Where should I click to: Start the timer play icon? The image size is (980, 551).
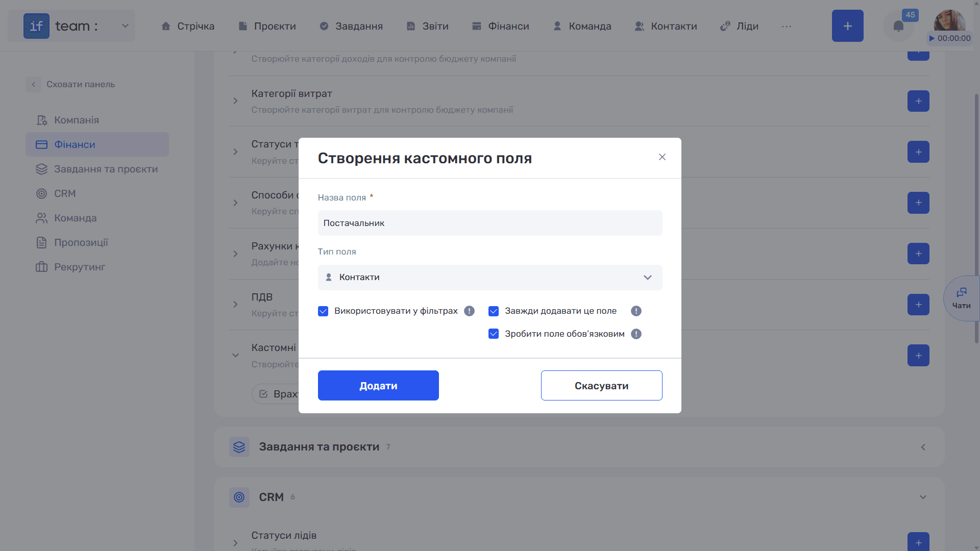tap(932, 38)
